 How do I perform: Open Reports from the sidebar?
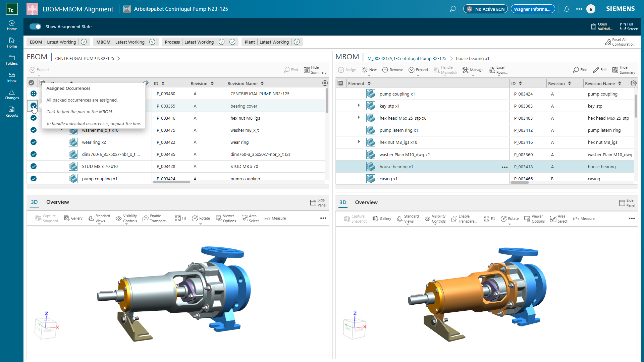click(x=12, y=112)
